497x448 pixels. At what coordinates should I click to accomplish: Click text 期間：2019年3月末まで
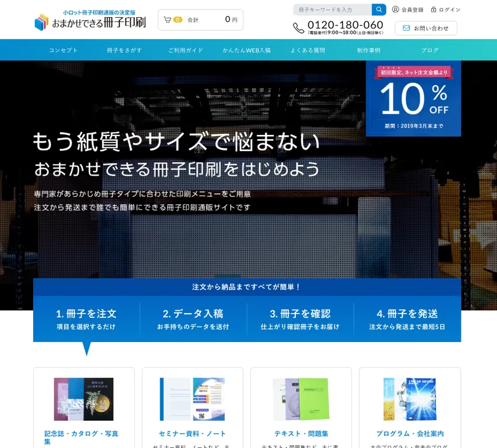pyautogui.click(x=414, y=126)
